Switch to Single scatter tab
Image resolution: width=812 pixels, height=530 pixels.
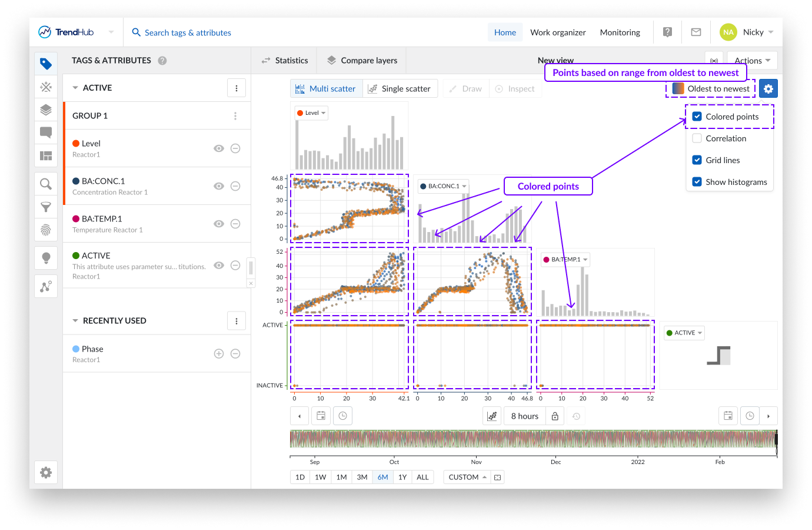(400, 89)
